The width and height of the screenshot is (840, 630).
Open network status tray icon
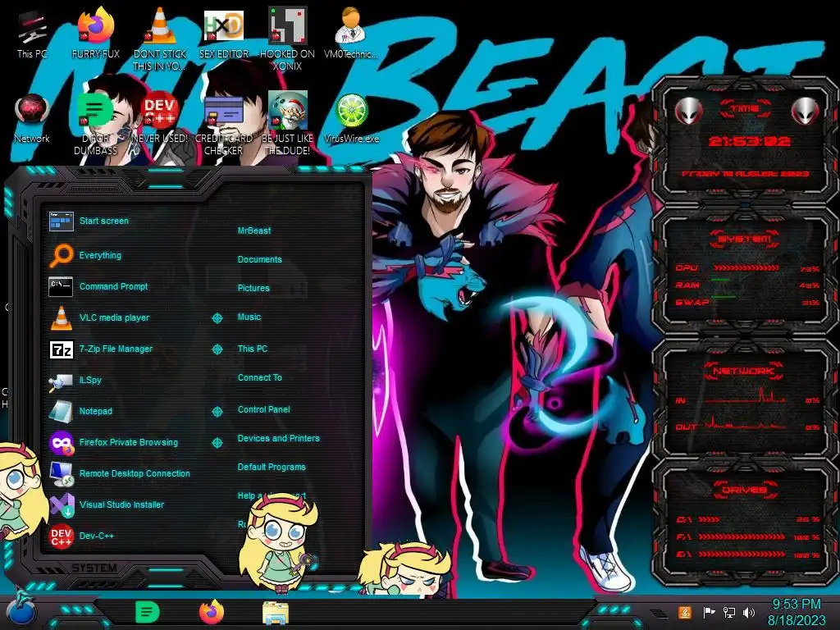tap(728, 612)
